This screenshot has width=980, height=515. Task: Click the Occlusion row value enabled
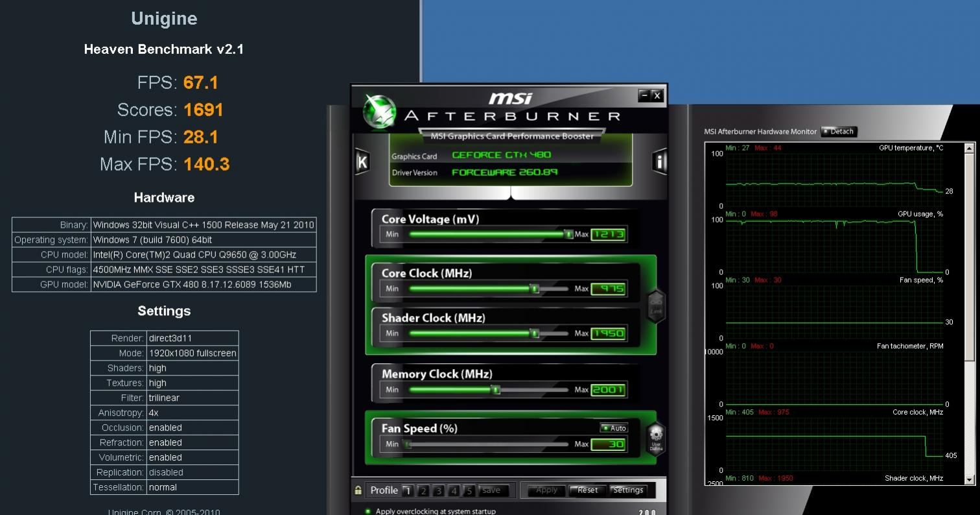[x=192, y=428]
